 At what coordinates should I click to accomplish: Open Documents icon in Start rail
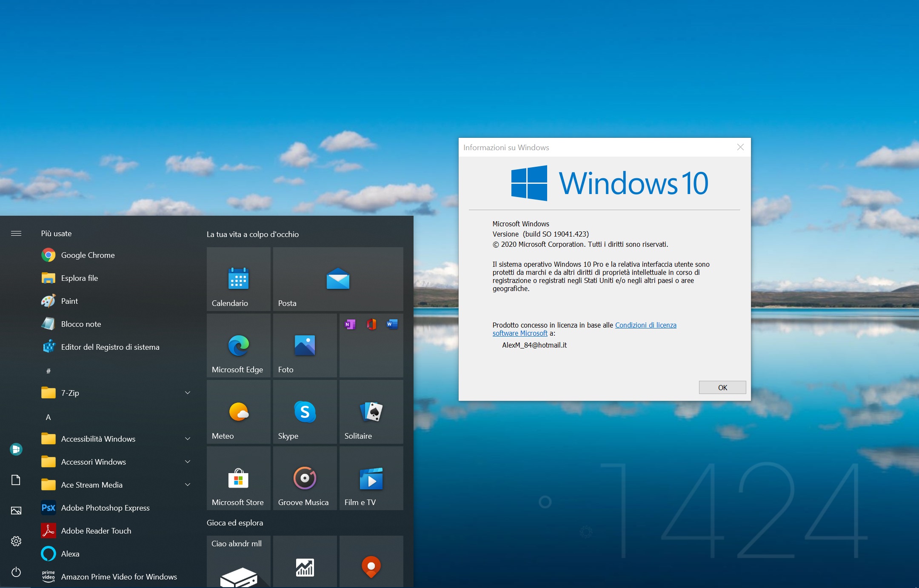coord(16,480)
